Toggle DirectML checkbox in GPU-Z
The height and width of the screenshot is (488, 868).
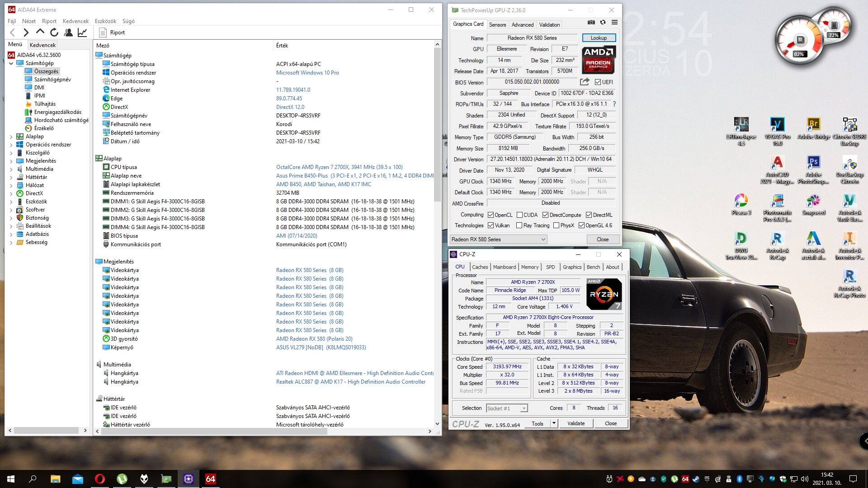[x=589, y=215]
